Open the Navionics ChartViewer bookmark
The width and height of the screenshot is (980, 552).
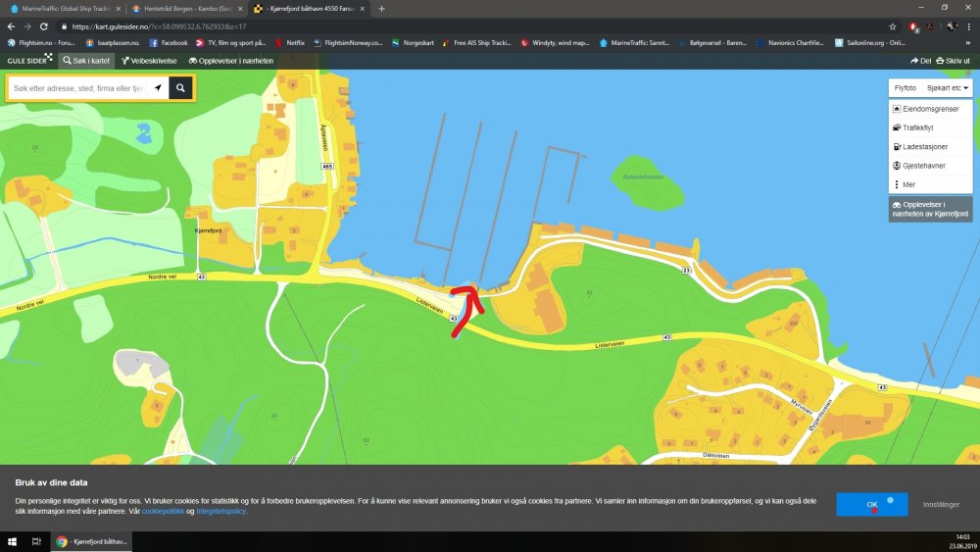790,42
